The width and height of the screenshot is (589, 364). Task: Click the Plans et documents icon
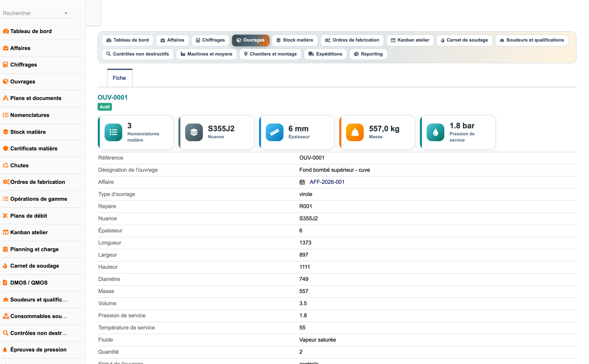pos(6,98)
